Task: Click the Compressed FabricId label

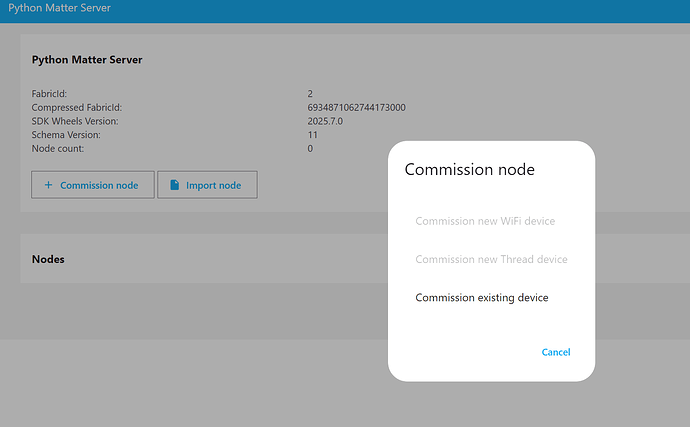Action: (x=77, y=107)
